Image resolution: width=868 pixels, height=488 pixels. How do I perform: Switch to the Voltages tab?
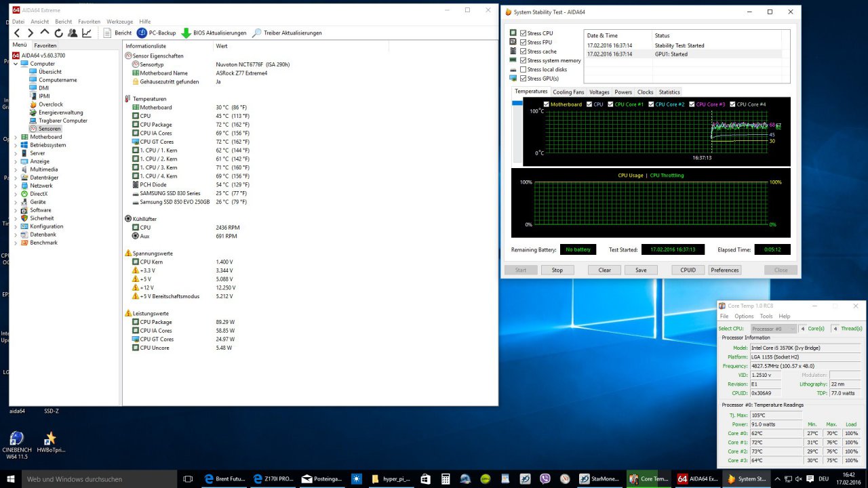pyautogui.click(x=599, y=92)
